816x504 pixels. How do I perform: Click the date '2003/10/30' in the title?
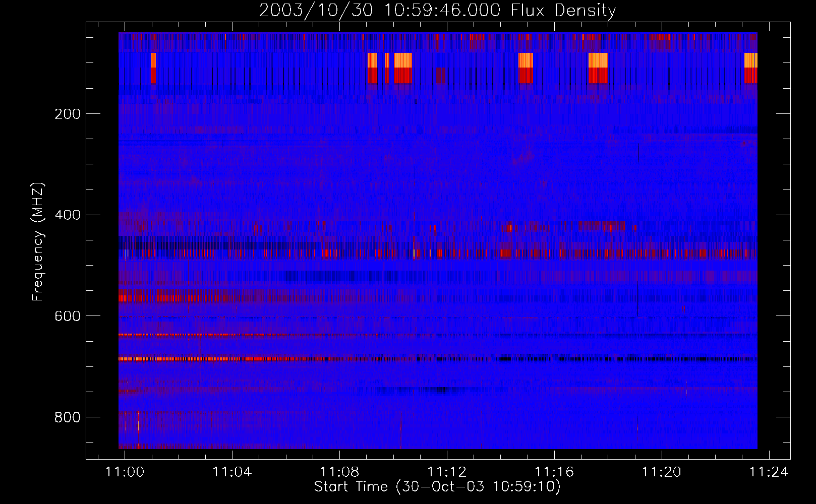316,11
